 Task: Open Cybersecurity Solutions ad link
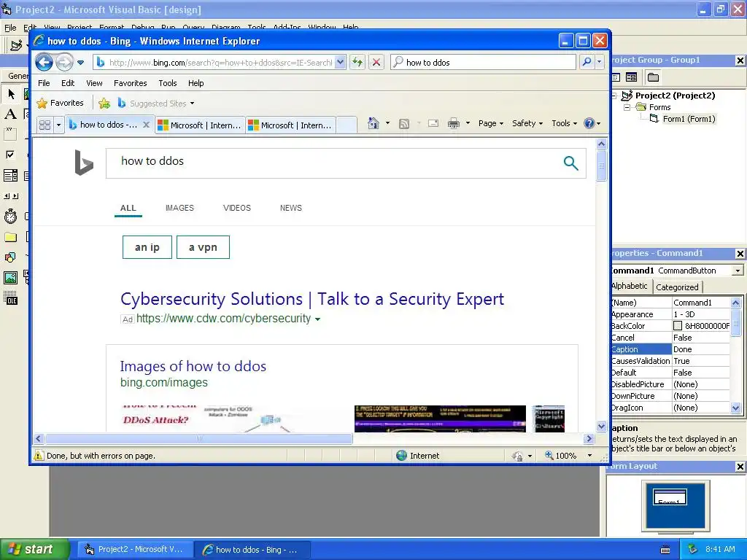point(312,299)
